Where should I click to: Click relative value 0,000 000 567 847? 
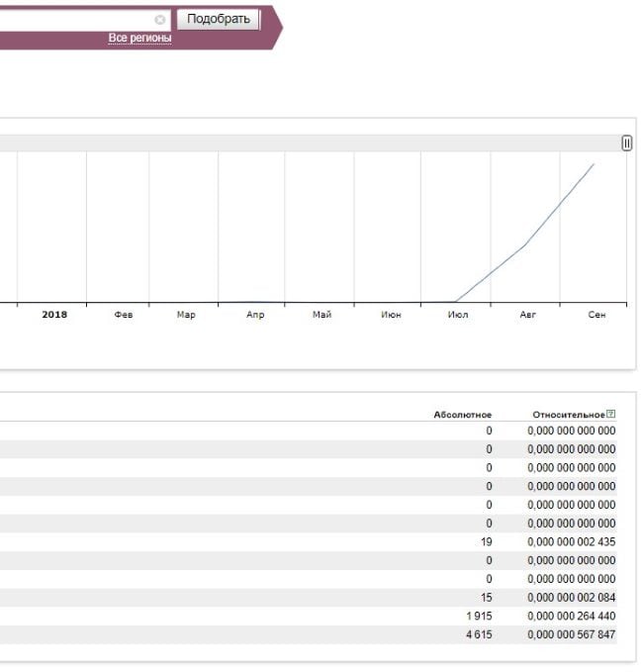571,635
